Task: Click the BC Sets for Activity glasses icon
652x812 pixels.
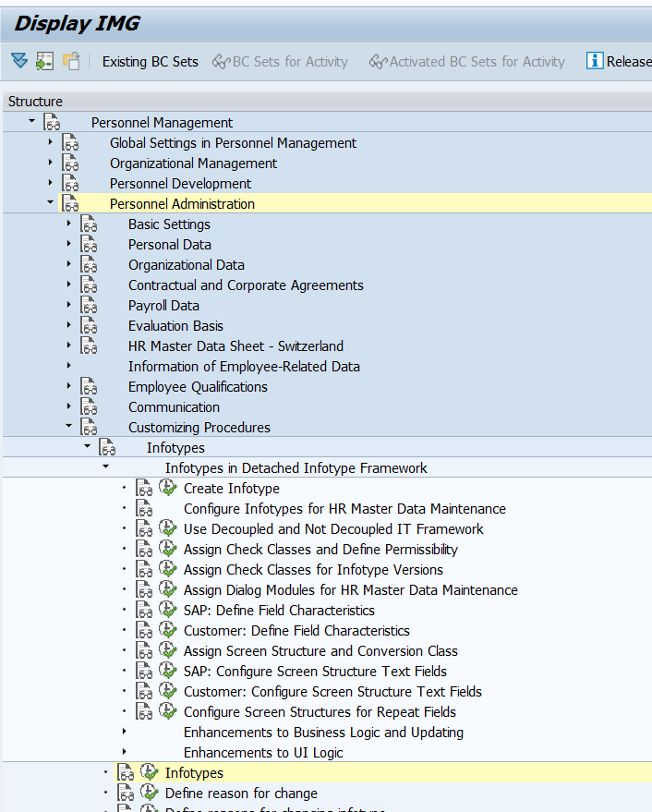Action: (x=221, y=62)
